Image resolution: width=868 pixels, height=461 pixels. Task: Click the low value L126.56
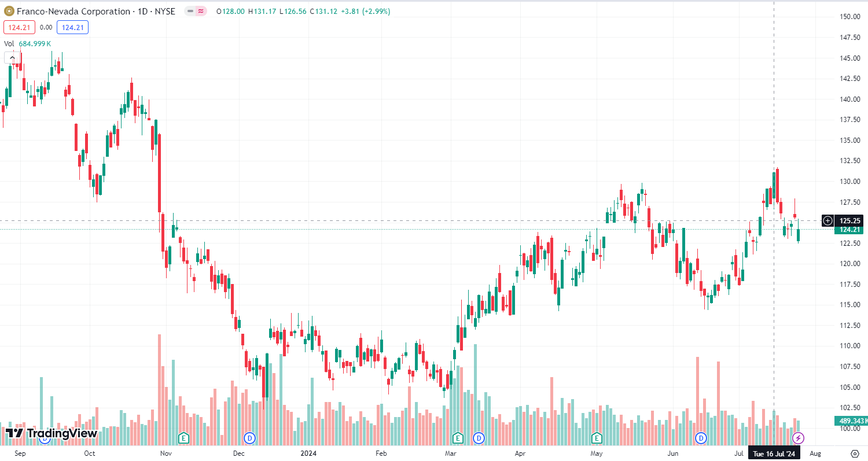293,11
